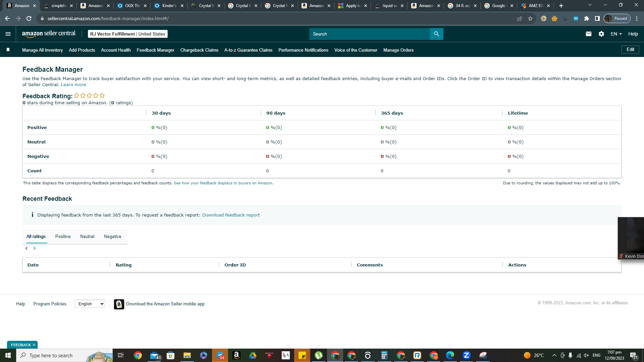Click the Paused profile button in Chrome
Viewport: 644px width, 362px height.
tap(617, 18)
